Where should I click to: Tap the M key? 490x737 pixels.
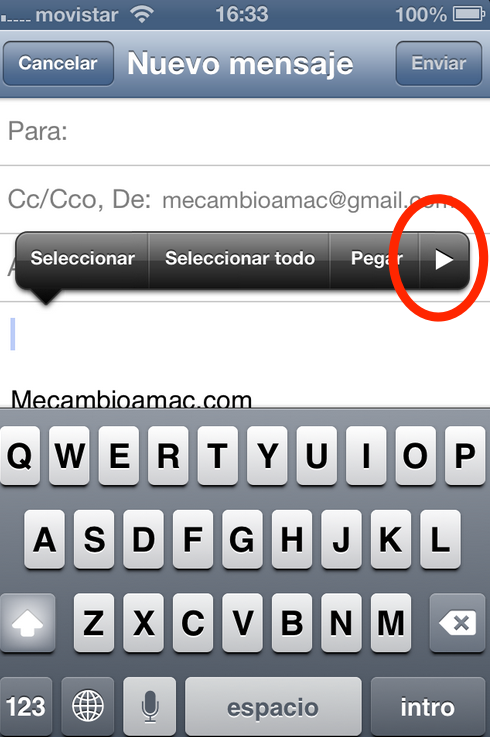390,623
